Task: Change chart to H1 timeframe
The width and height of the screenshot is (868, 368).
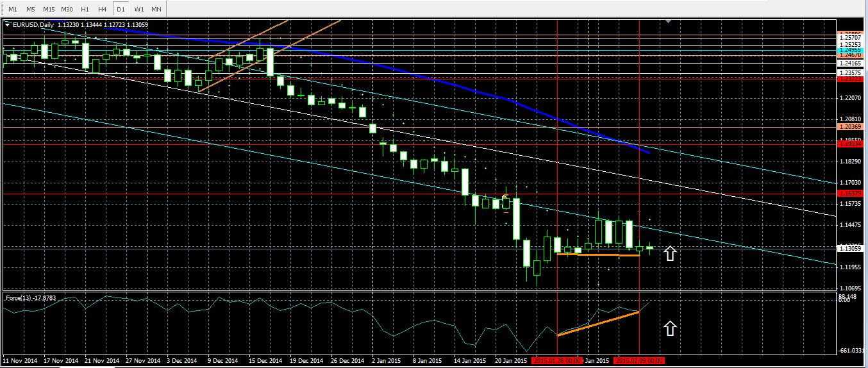Action: tap(85, 9)
